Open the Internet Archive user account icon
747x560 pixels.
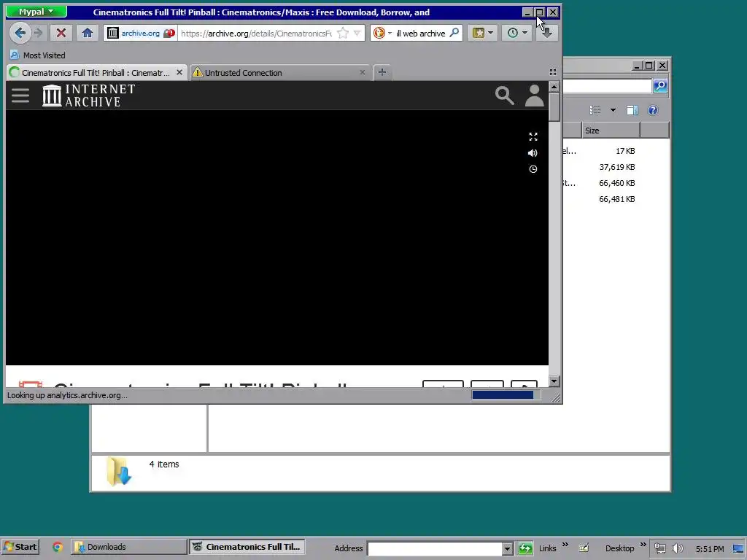535,96
